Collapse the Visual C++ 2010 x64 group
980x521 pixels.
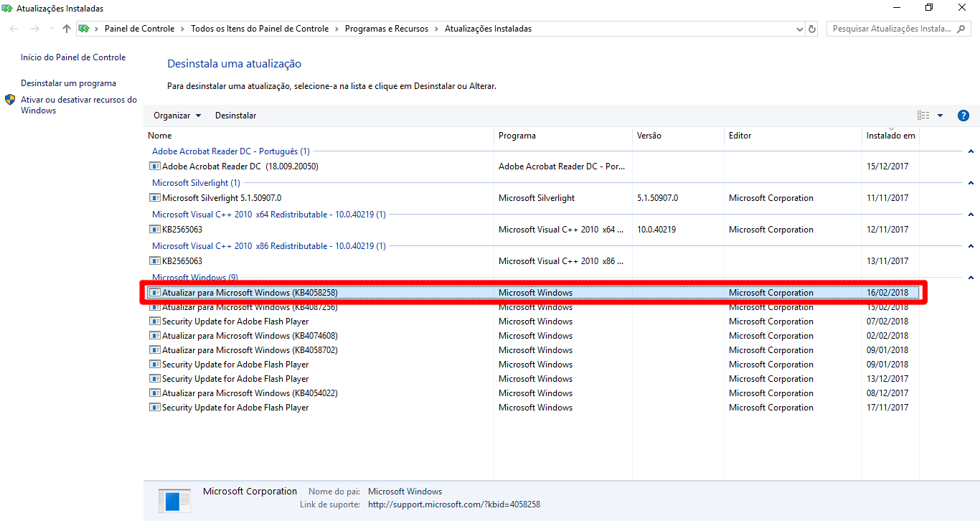pos(971,215)
